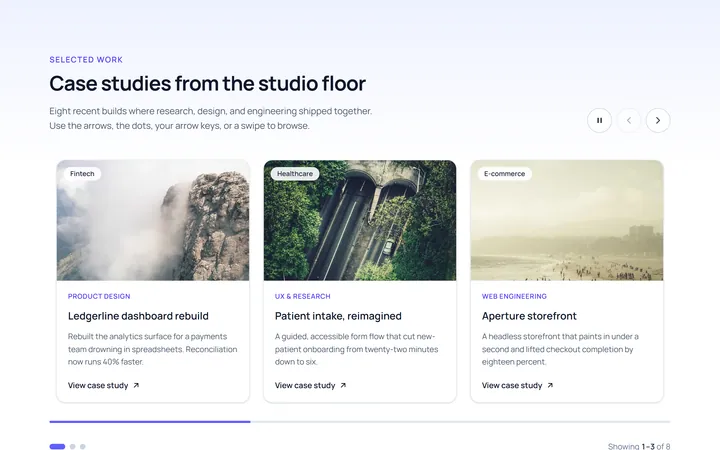
Task: View case study link for Aperture storefront
Action: [x=518, y=385]
